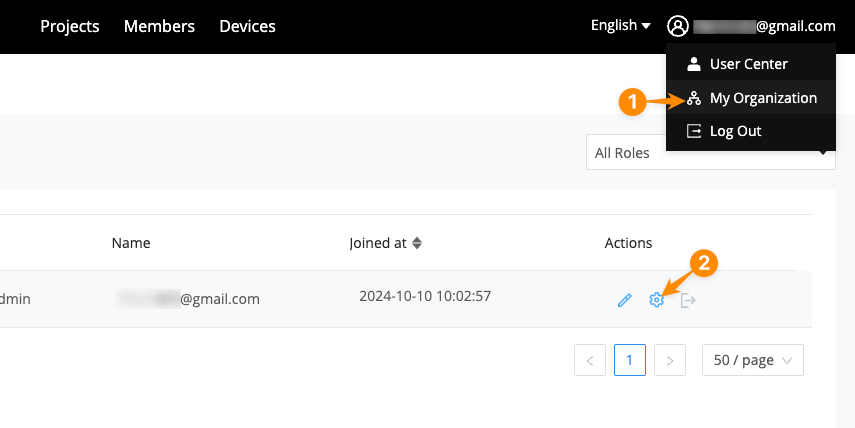Click the user avatar icon
Image resolution: width=855 pixels, height=428 pixels.
coord(678,26)
